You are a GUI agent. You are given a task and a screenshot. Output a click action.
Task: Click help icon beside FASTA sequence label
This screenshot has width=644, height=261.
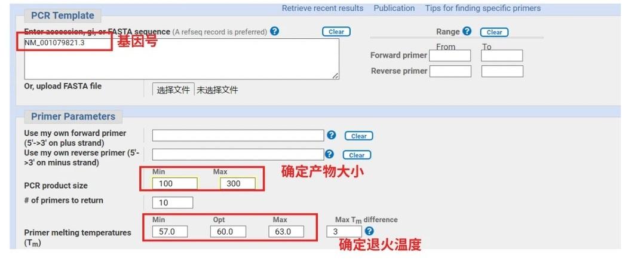point(275,32)
